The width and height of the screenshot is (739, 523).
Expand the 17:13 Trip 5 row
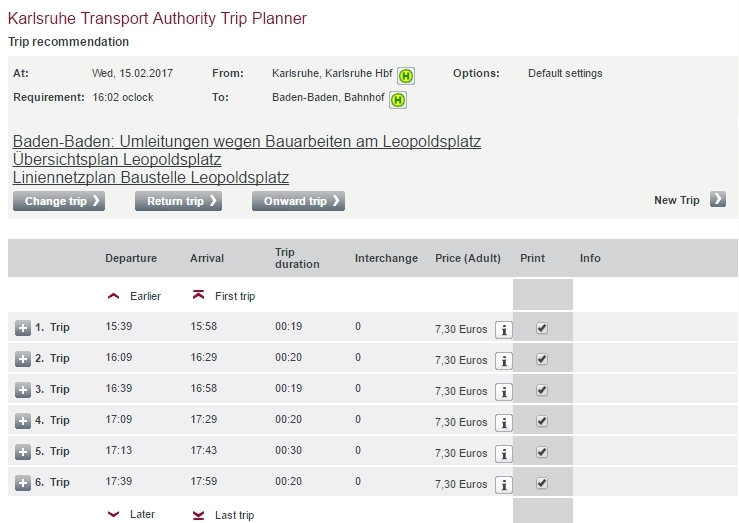pyautogui.click(x=23, y=452)
